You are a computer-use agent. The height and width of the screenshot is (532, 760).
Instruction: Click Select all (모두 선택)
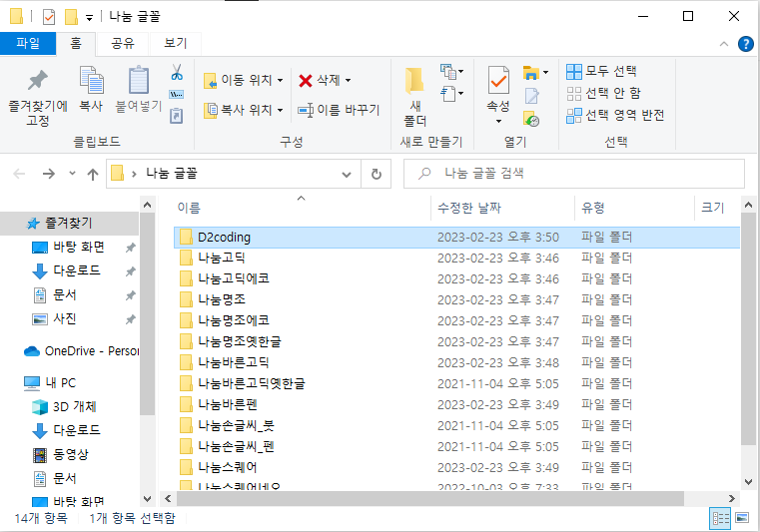(x=601, y=71)
